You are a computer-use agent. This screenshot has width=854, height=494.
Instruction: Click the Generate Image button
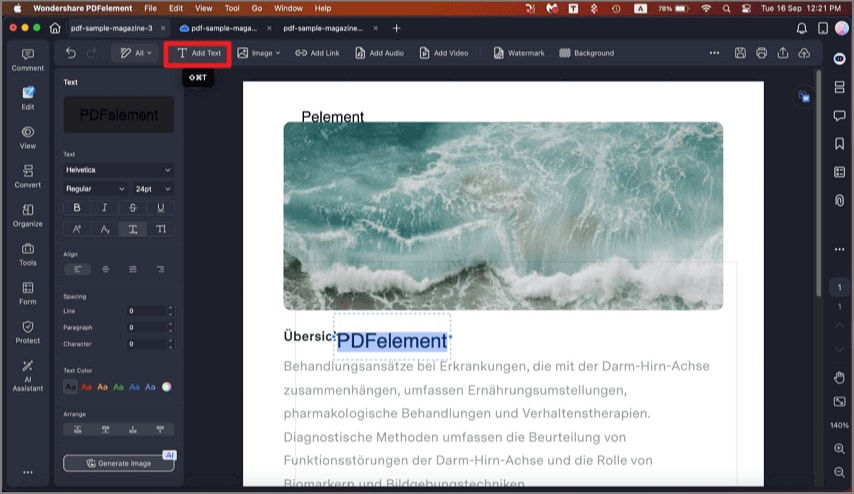(x=119, y=463)
